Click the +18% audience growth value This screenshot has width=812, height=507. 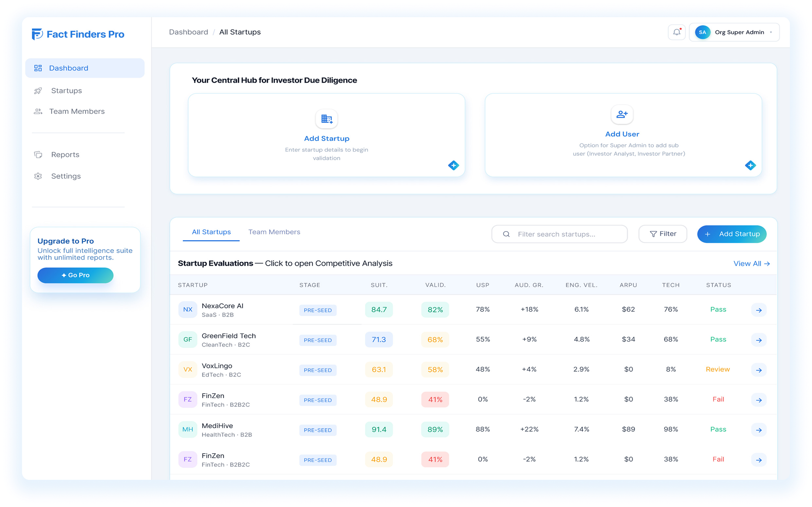(x=529, y=309)
